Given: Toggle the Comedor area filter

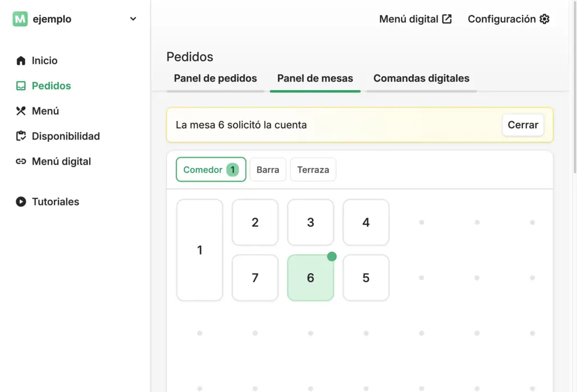Looking at the screenshot, I should (x=211, y=169).
